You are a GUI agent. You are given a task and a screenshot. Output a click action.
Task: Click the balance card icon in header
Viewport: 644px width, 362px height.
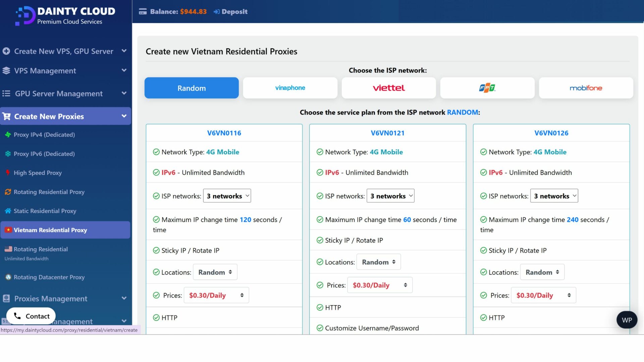pyautogui.click(x=143, y=12)
